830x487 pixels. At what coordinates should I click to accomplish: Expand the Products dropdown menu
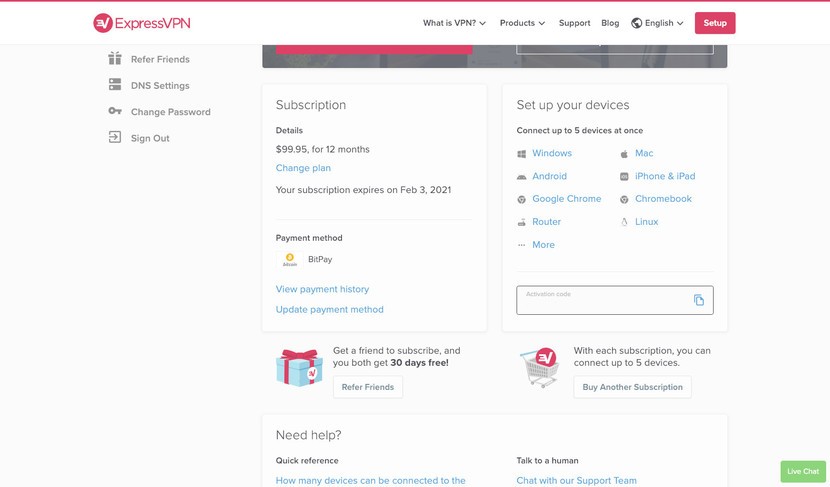pyautogui.click(x=522, y=23)
